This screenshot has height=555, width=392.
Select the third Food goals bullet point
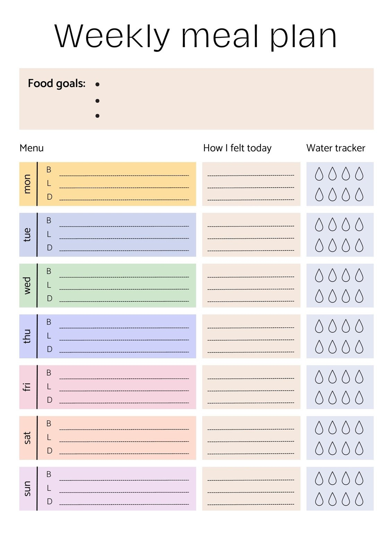97,116
